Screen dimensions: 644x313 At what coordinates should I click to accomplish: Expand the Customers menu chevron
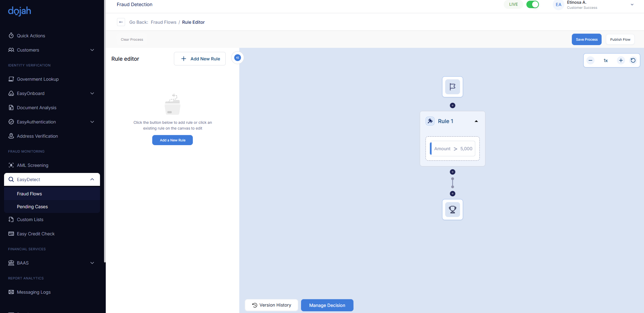pyautogui.click(x=92, y=50)
